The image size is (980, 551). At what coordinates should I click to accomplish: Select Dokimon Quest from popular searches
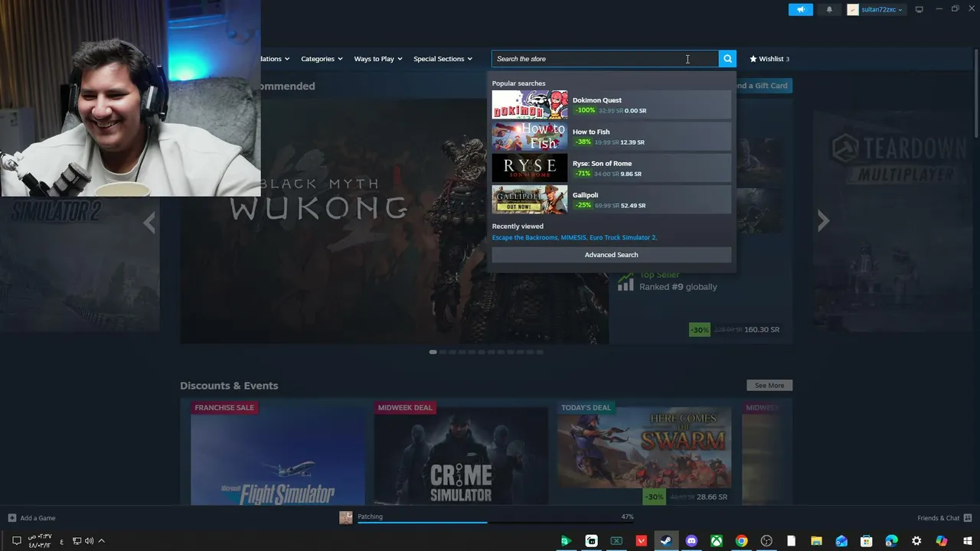coord(611,105)
